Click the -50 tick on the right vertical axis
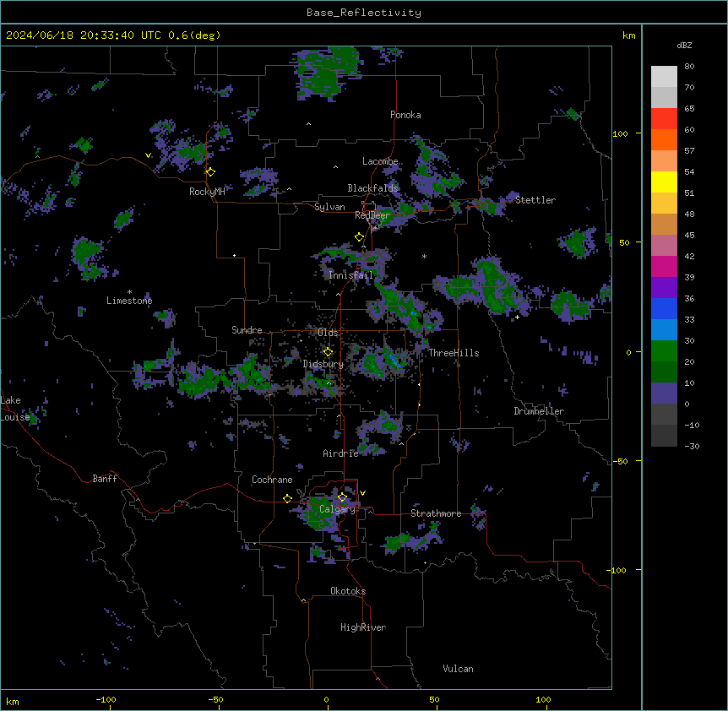Image resolution: width=728 pixels, height=711 pixels. click(x=620, y=461)
